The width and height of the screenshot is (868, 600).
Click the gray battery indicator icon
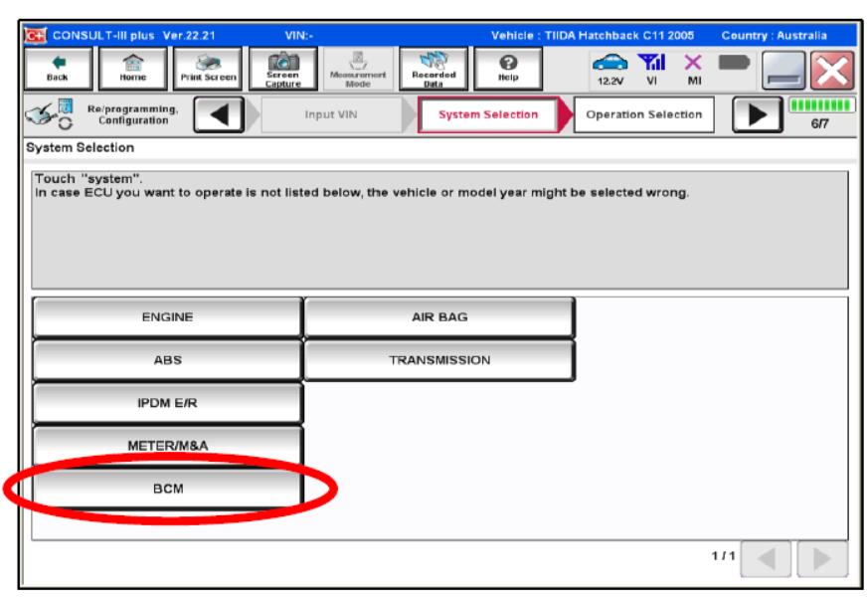[734, 62]
